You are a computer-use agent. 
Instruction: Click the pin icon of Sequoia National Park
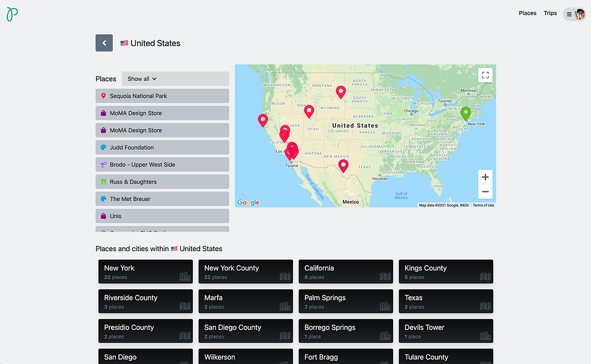click(103, 96)
